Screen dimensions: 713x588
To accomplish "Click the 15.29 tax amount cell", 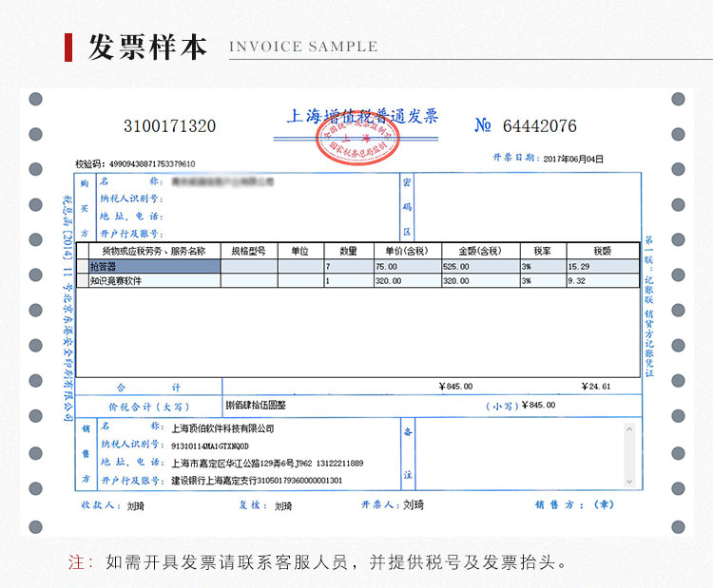I will click(602, 268).
